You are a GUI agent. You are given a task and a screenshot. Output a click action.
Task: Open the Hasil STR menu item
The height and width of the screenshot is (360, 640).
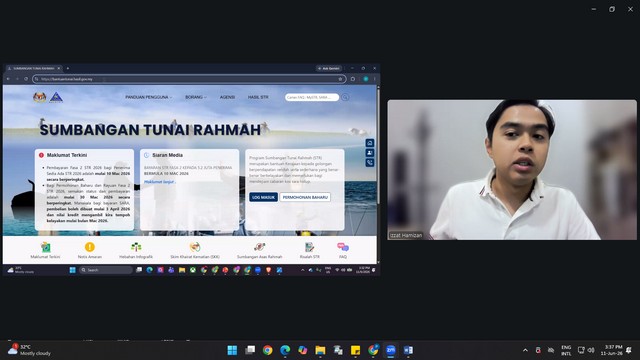point(258,97)
